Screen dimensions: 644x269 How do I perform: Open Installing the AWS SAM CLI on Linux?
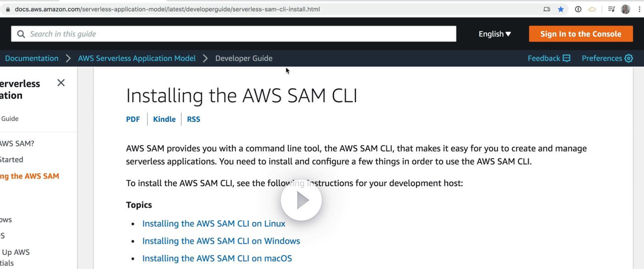pos(214,223)
